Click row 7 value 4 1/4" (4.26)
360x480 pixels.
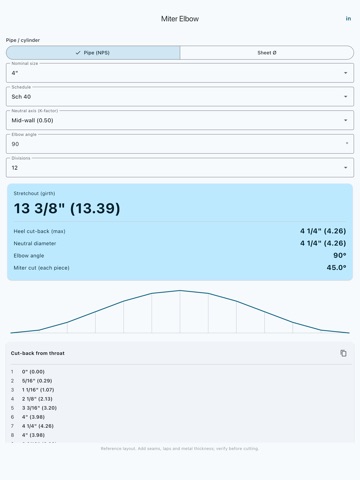[38, 426]
